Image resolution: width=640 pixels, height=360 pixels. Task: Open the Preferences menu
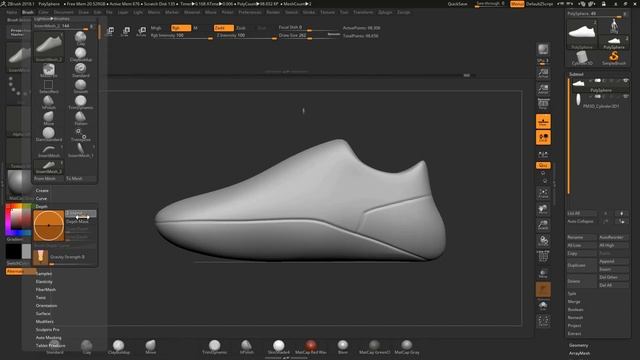[x=250, y=12]
